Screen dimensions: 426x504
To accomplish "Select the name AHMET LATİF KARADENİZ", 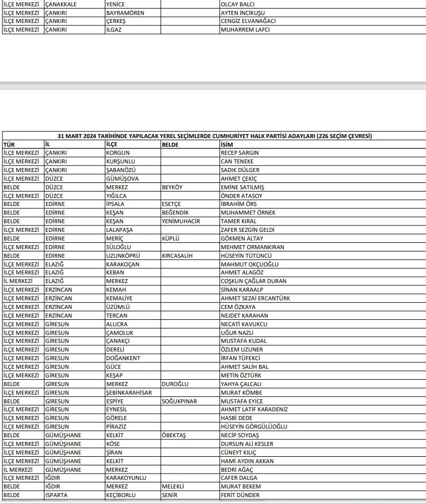I will [x=254, y=410].
